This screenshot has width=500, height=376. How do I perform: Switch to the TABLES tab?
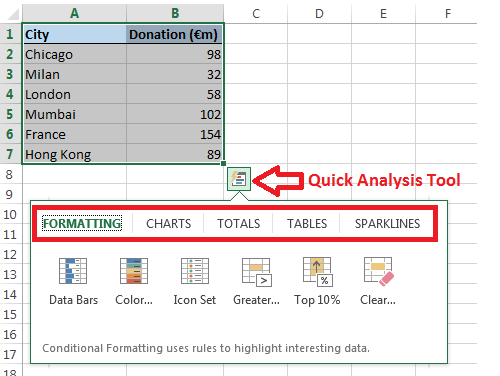pyautogui.click(x=307, y=223)
